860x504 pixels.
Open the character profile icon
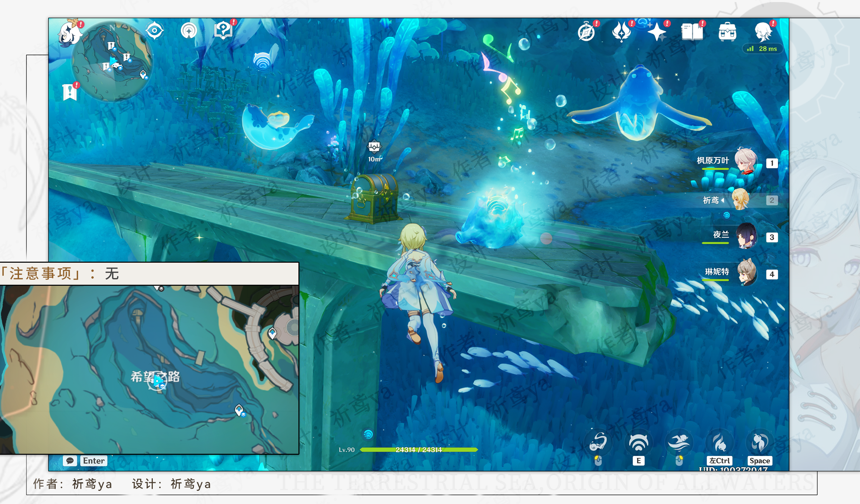pyautogui.click(x=763, y=32)
